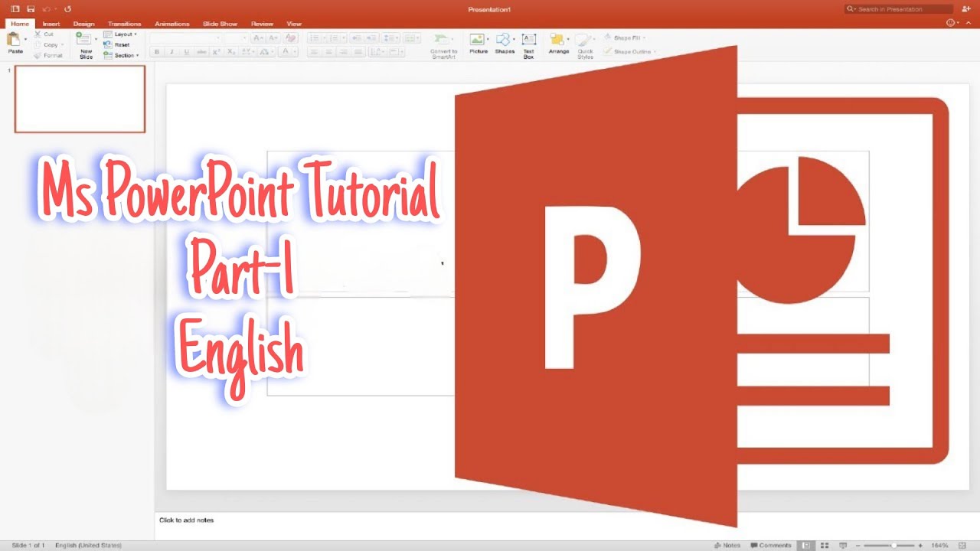
Task: Toggle Italic formatting
Action: click(171, 52)
